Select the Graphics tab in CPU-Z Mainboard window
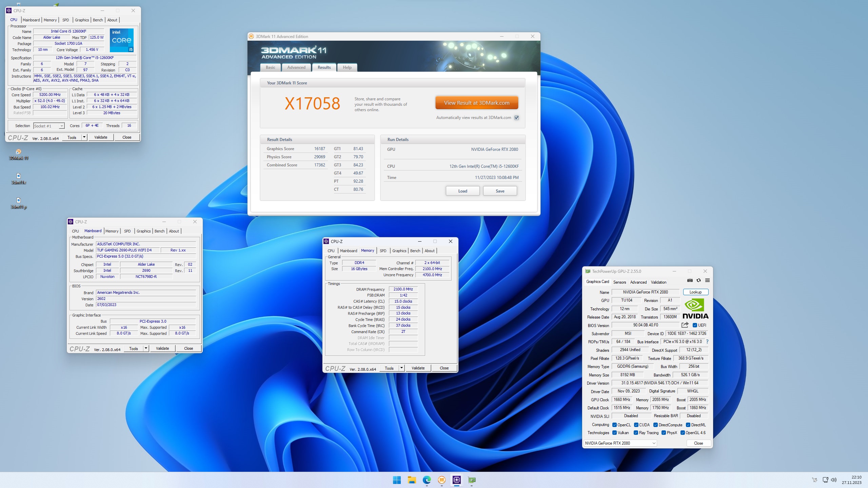The image size is (868, 488). coord(143,231)
